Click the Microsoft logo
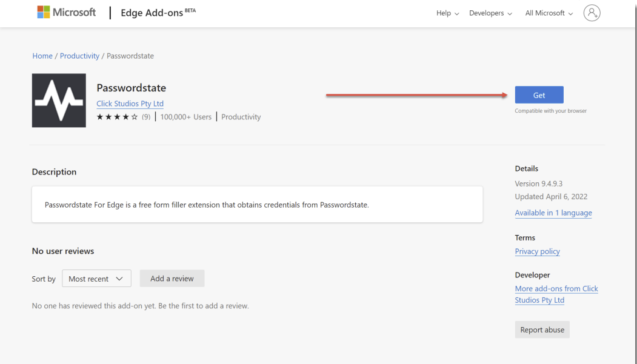Image resolution: width=637 pixels, height=364 pixels. [x=66, y=12]
